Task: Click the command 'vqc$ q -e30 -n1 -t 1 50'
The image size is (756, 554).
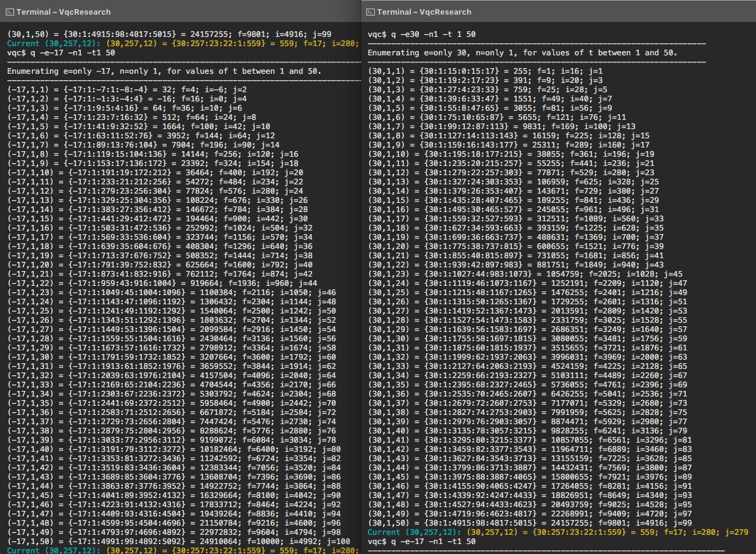Action: [422, 34]
